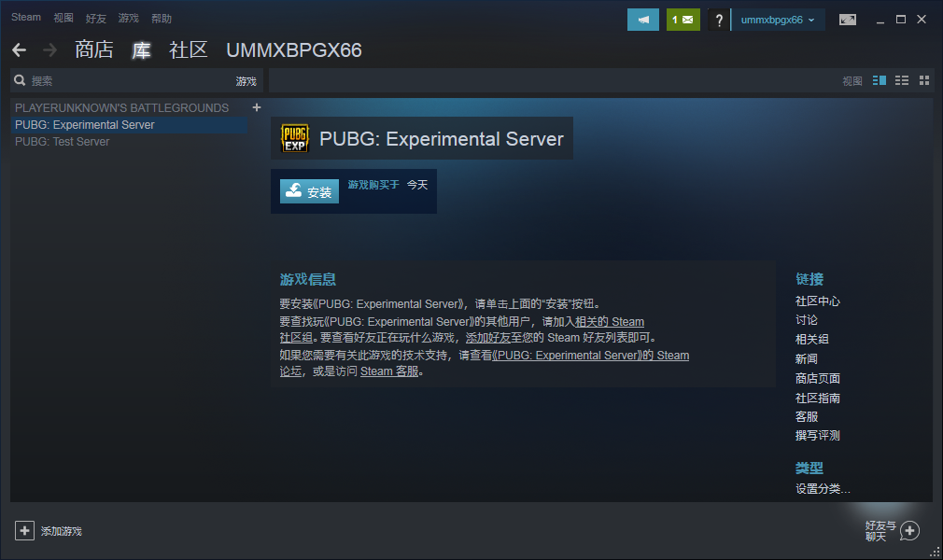
Task: Open 相关组 link
Action: [x=812, y=339]
